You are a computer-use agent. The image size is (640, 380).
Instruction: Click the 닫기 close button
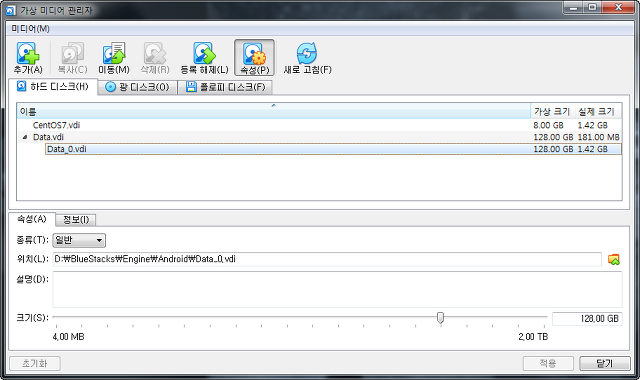[604, 363]
